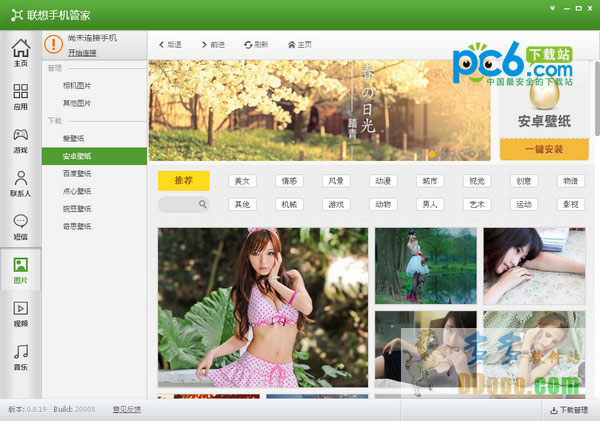Open the 短信 messages section
Image resolution: width=600 pixels, height=421 pixels.
pos(21,227)
